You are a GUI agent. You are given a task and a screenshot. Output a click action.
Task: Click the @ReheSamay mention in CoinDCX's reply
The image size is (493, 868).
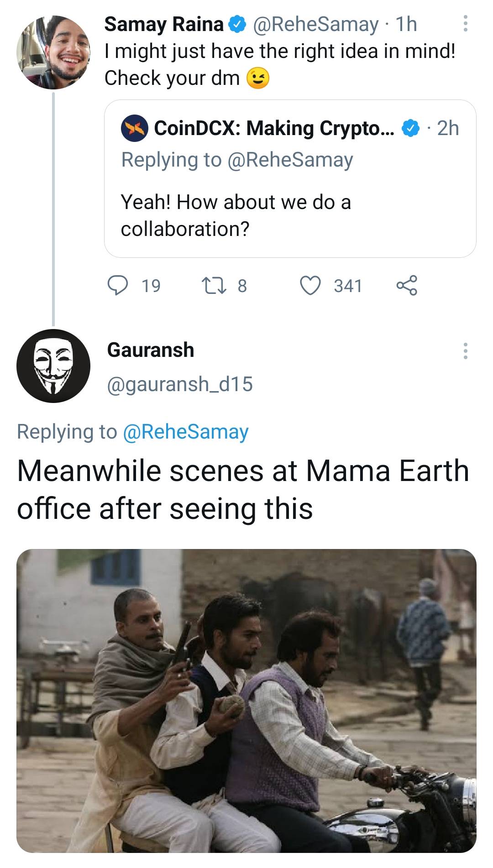coord(293,159)
